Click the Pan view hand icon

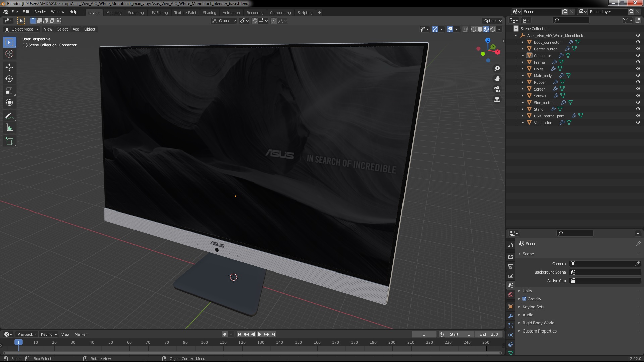[x=497, y=79]
